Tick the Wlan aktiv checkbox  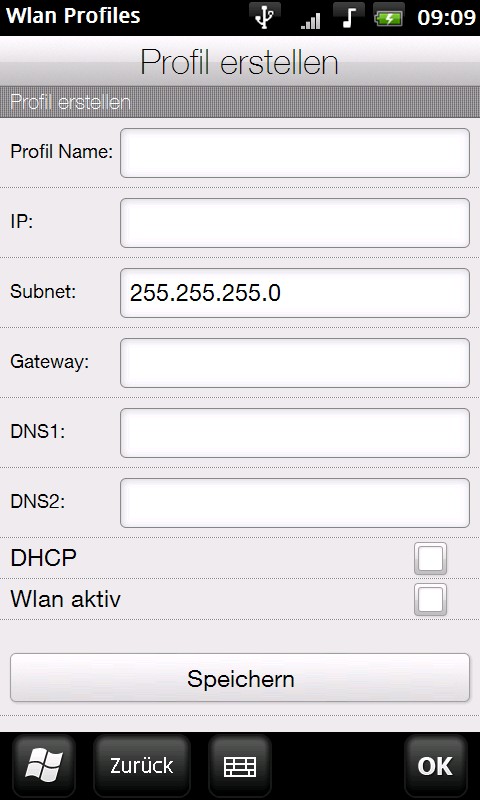pyautogui.click(x=431, y=599)
